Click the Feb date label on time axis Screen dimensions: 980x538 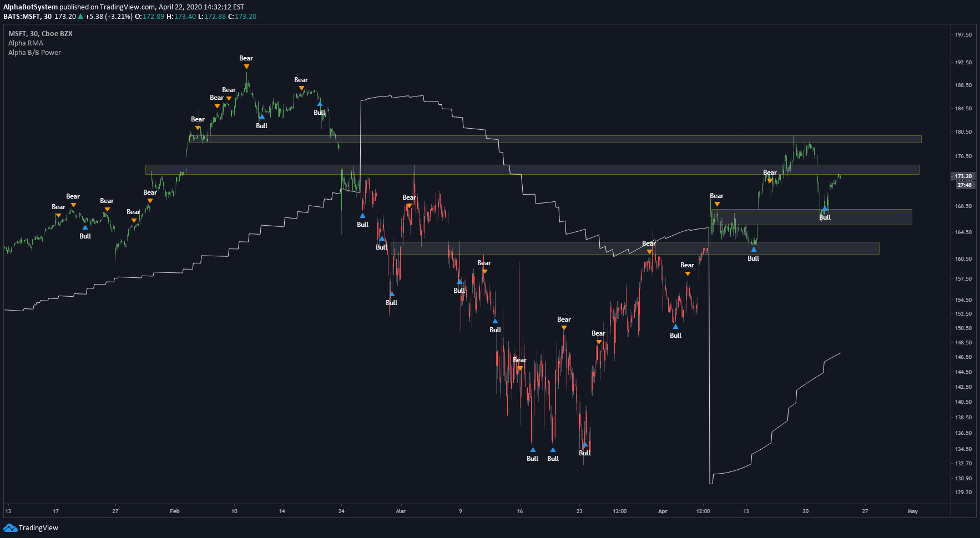click(175, 511)
